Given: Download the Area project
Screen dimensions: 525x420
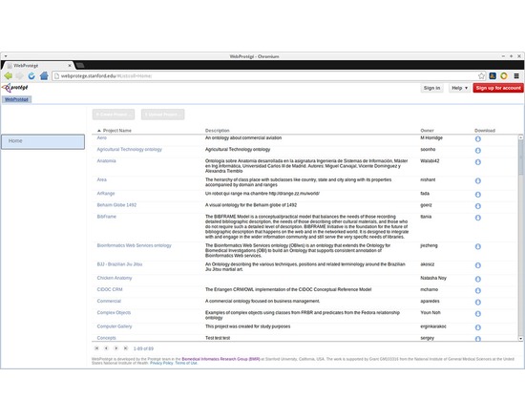Looking at the screenshot, I should 478,180.
